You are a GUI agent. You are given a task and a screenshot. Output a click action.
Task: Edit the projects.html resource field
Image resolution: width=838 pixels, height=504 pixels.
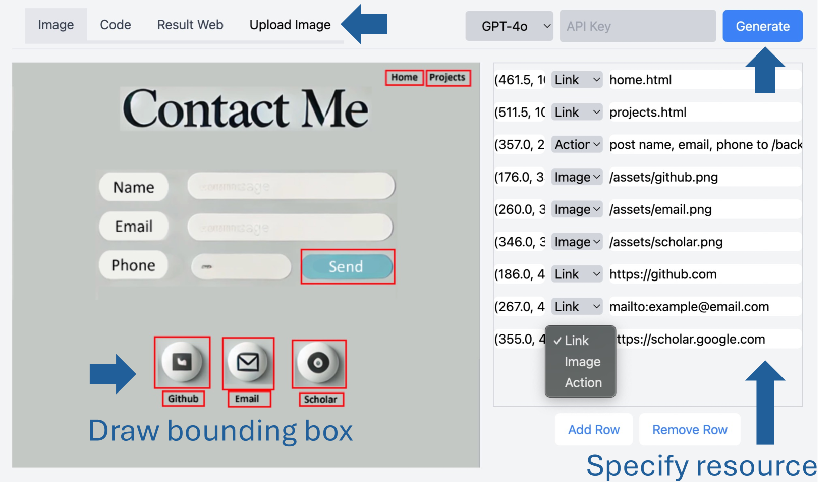[x=705, y=112]
